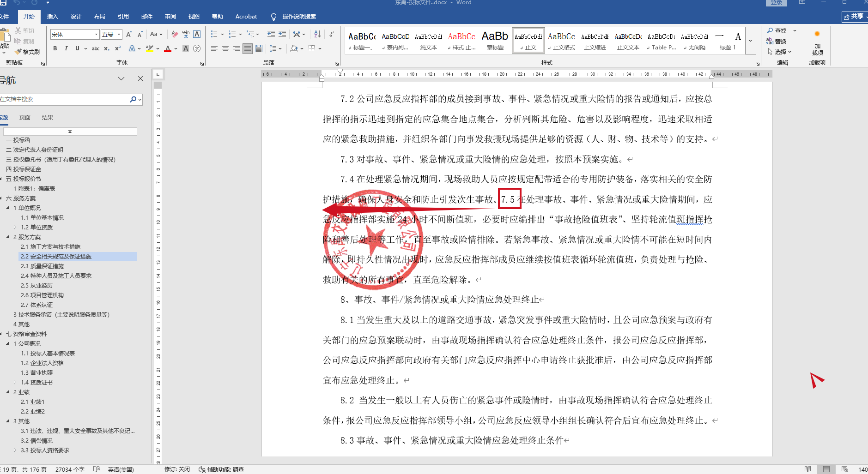Switch to Web Layout view in the status bar

(845, 469)
